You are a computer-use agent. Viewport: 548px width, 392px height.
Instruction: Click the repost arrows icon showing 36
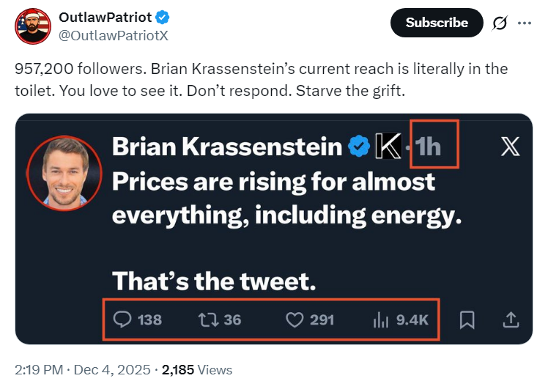[207, 319]
